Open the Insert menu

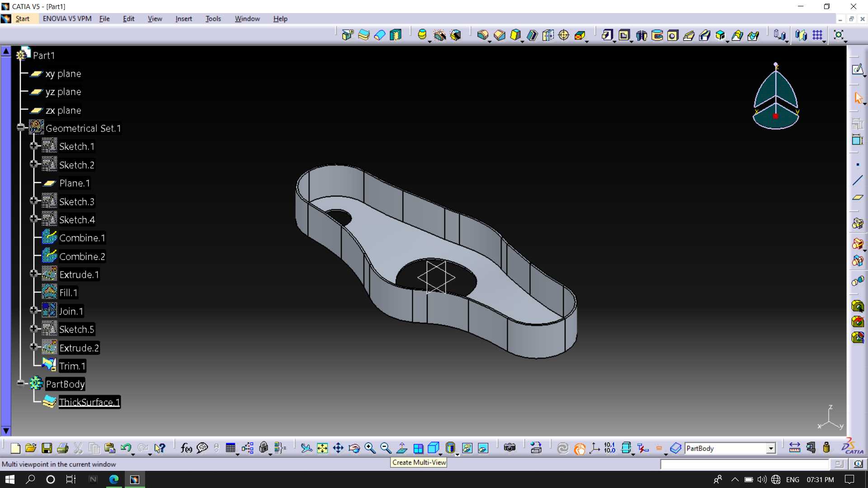[184, 19]
